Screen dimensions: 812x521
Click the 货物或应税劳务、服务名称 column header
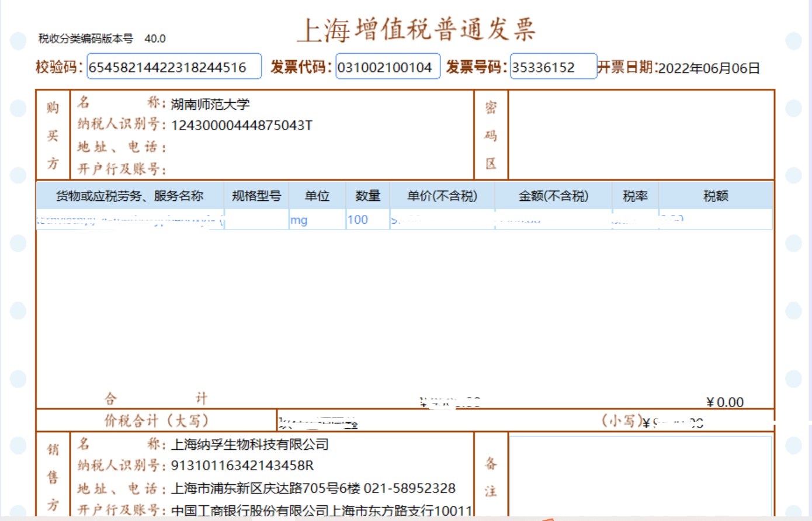(129, 196)
